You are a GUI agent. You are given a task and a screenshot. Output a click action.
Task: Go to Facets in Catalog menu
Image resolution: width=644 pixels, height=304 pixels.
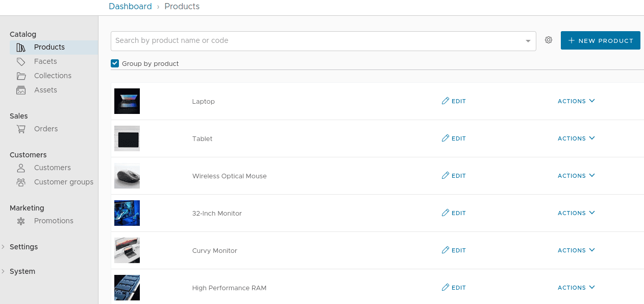pyautogui.click(x=45, y=61)
